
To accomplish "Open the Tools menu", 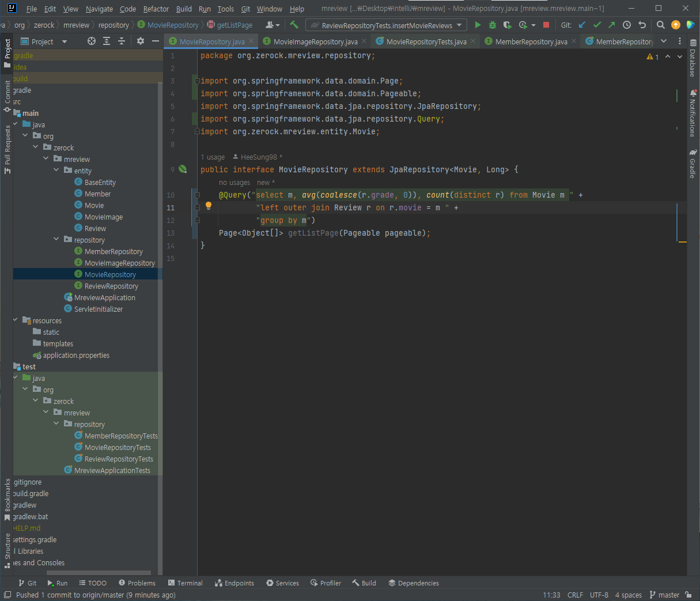I will click(226, 9).
